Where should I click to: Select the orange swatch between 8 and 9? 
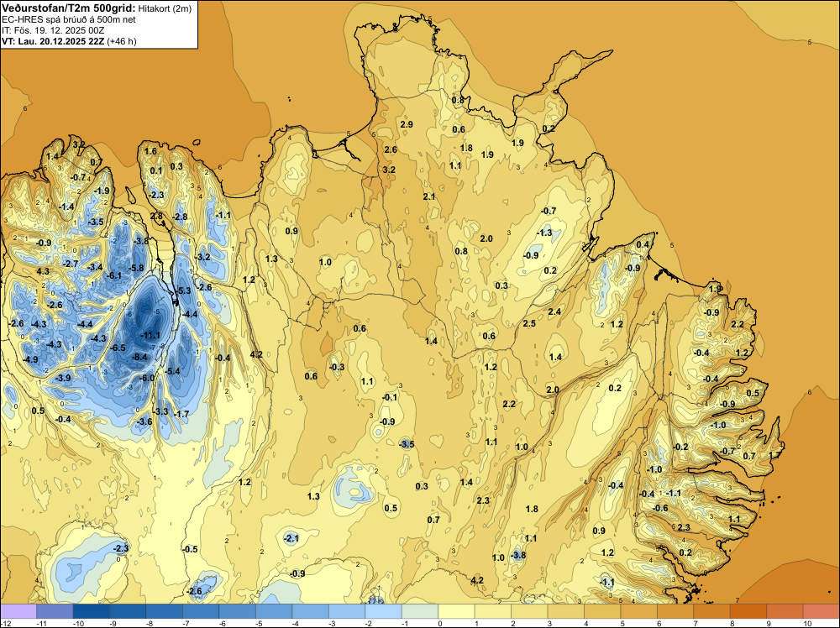[748, 611]
